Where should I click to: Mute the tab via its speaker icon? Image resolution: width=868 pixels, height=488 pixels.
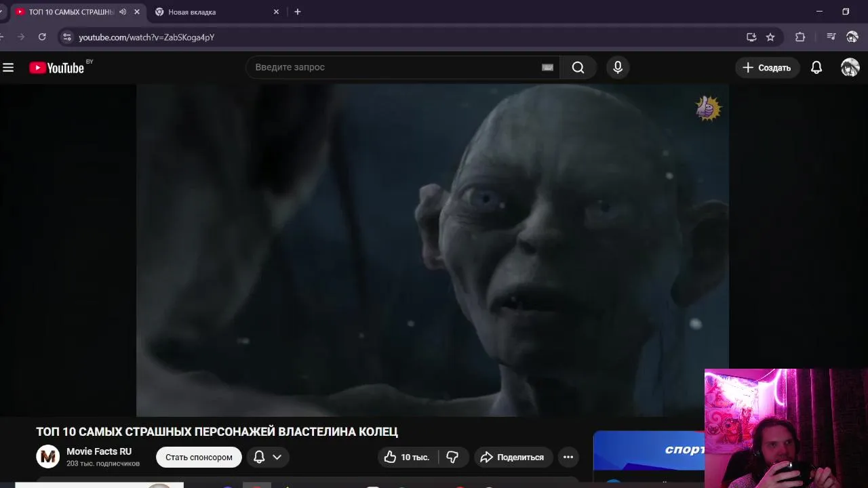pyautogui.click(x=123, y=12)
